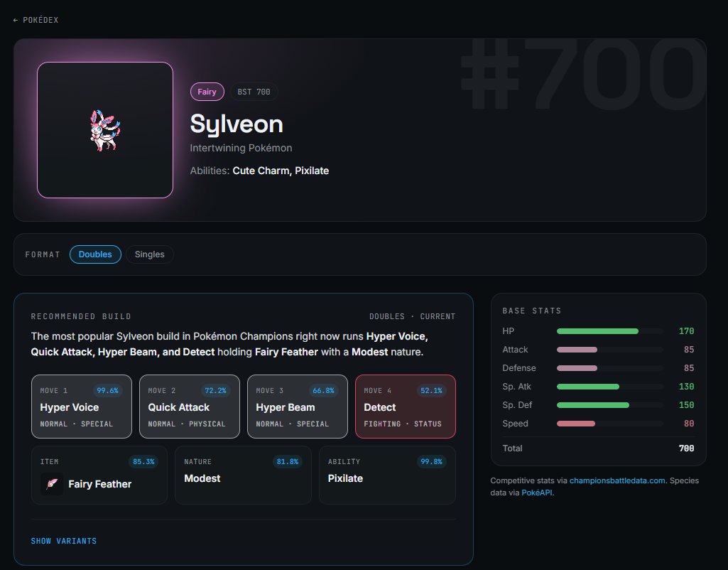
Task: Expand Show Variants
Action: pos(64,541)
